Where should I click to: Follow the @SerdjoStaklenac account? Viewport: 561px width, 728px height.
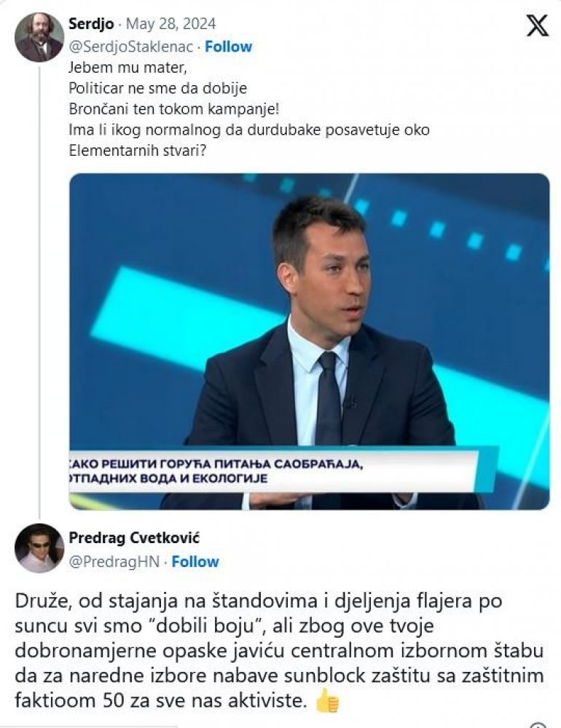click(x=229, y=47)
